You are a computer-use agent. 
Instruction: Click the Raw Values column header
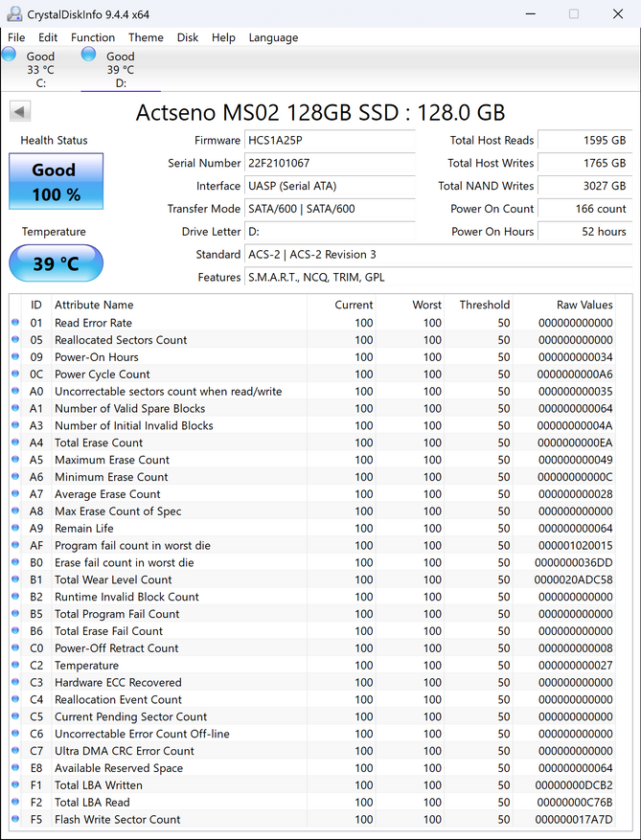tap(564, 305)
